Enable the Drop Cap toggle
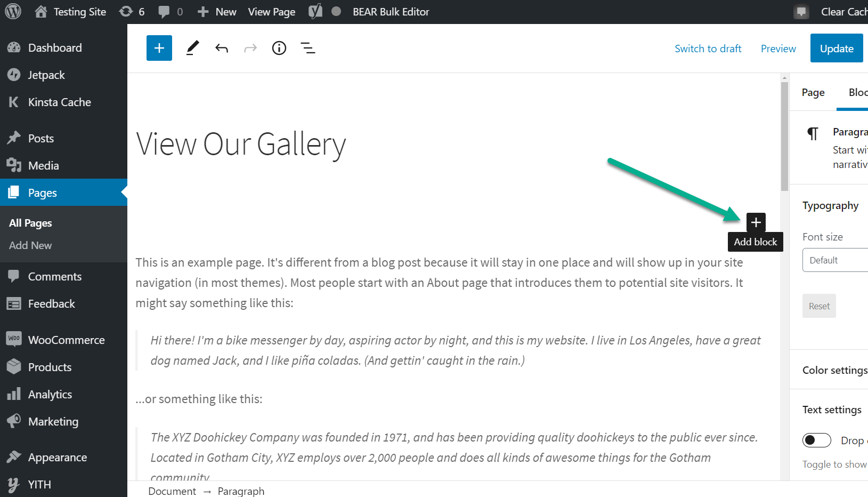 pos(816,440)
